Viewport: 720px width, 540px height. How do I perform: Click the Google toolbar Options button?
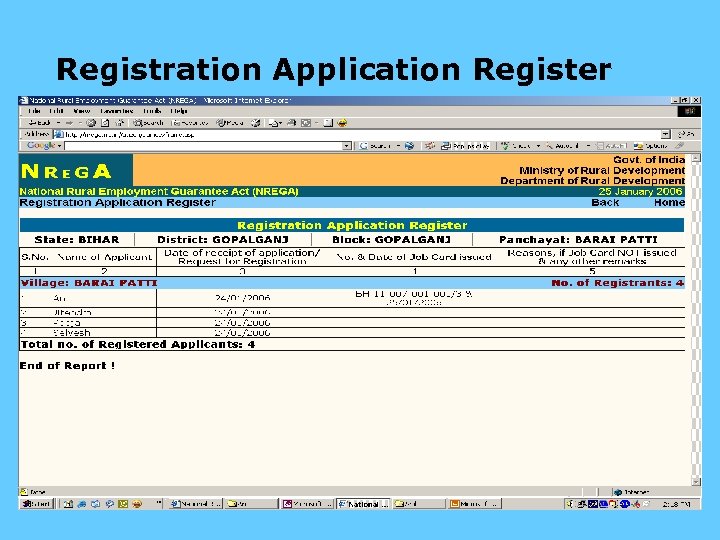pyautogui.click(x=650, y=146)
